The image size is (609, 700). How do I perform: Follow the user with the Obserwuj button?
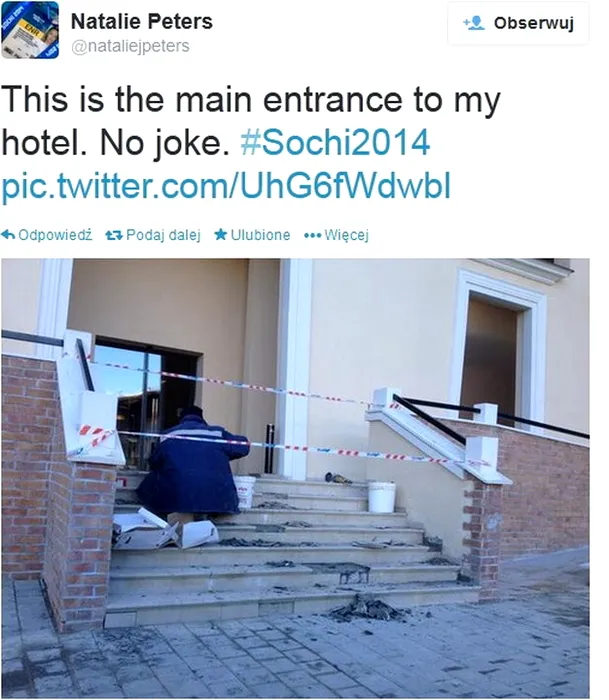click(x=518, y=23)
